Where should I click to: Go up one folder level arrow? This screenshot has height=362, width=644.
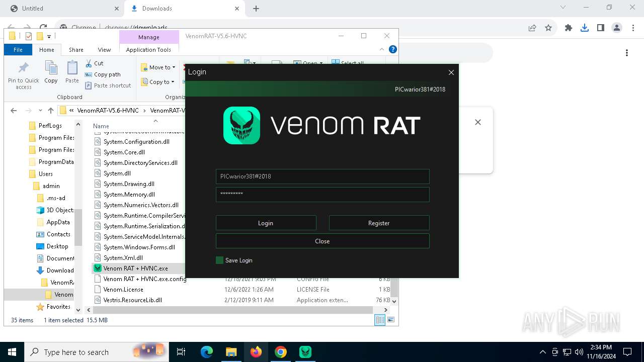tap(51, 111)
